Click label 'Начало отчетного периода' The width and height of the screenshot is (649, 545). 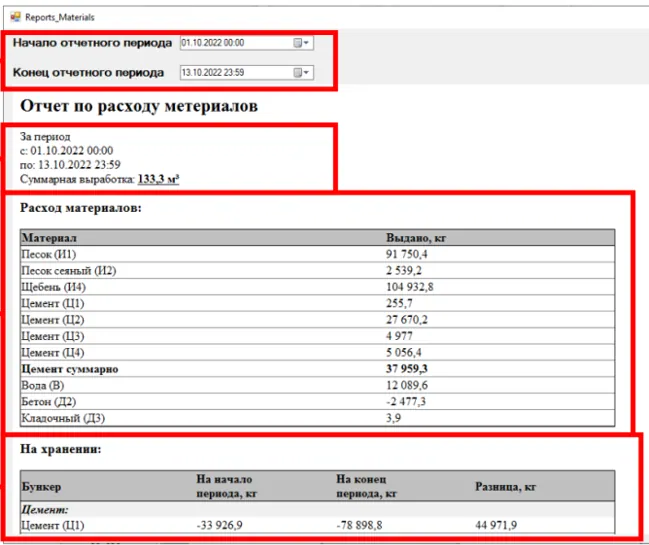click(x=92, y=43)
